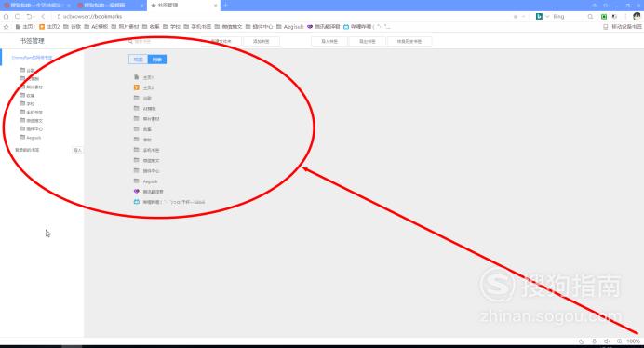
Task: Open the Aegisub folder in the bookmarks bar
Action: click(x=289, y=27)
